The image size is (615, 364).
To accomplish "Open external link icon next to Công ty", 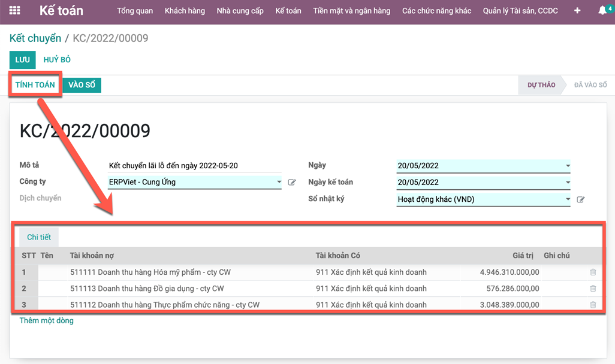I will [292, 182].
